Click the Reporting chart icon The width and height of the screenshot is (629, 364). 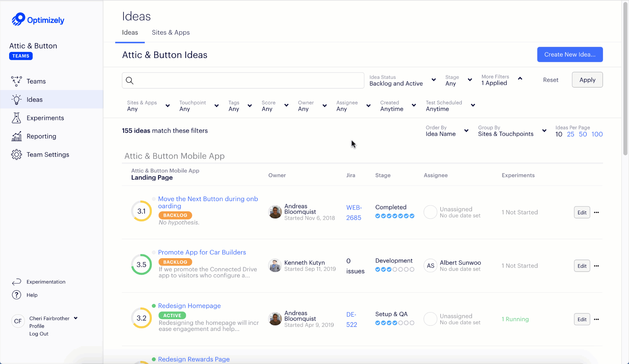click(17, 136)
